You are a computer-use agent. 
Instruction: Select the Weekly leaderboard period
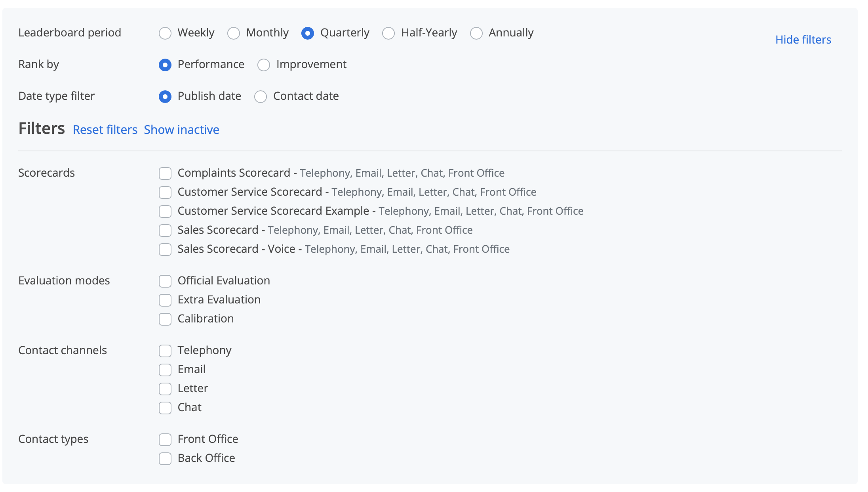165,33
